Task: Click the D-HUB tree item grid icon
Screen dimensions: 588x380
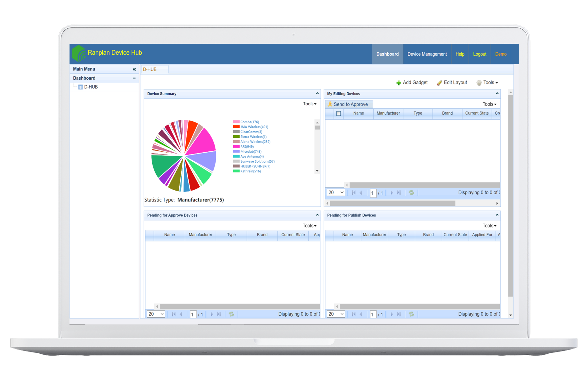Action: coord(80,87)
